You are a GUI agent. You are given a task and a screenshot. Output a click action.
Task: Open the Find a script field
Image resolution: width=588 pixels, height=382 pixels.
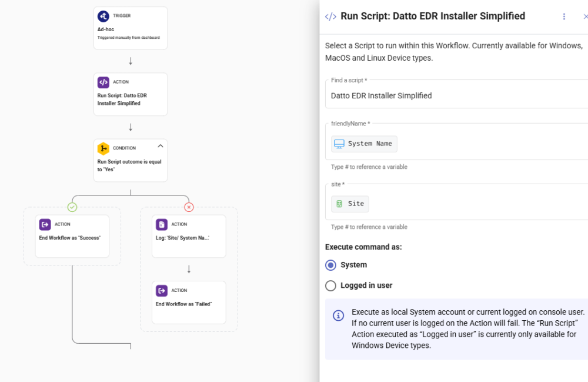click(x=456, y=94)
